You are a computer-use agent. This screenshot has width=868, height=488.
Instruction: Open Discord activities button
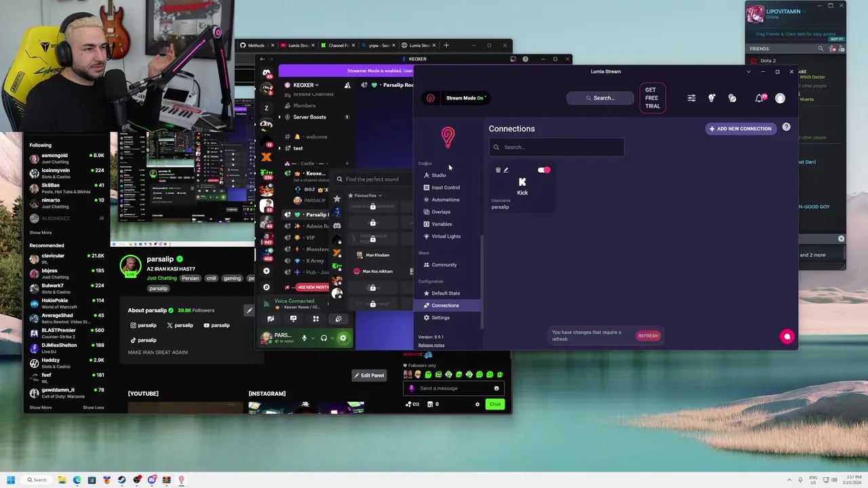[315, 319]
